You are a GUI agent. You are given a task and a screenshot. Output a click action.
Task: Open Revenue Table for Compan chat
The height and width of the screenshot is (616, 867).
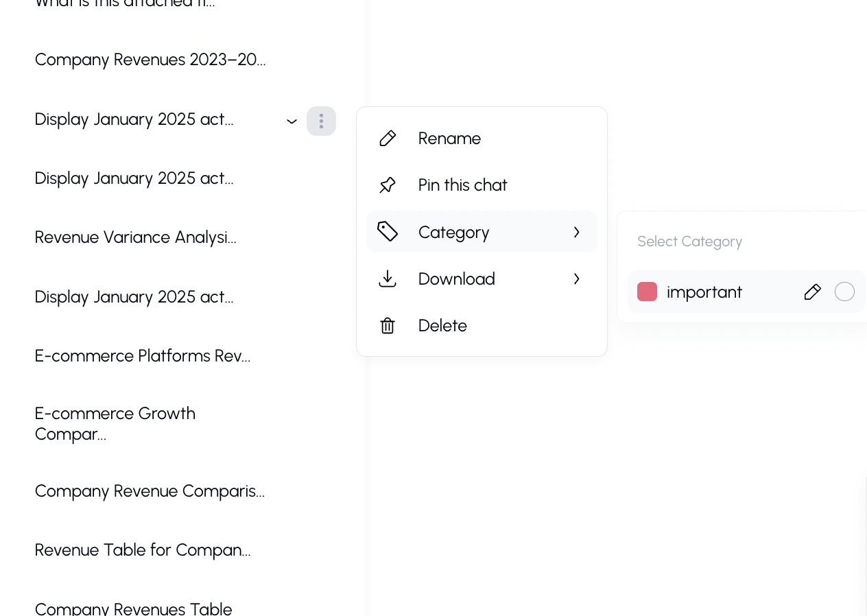(142, 550)
